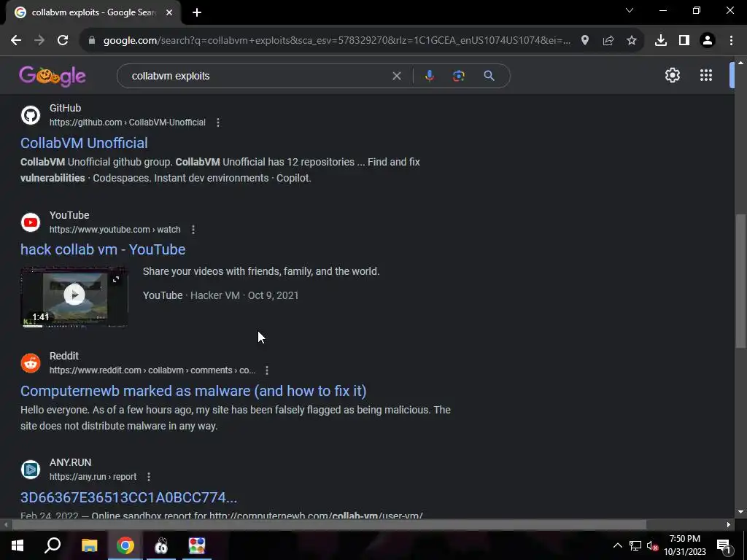Click the reddit.com collabvm comments URL
Image resolution: width=747 pixels, height=560 pixels.
coord(152,370)
